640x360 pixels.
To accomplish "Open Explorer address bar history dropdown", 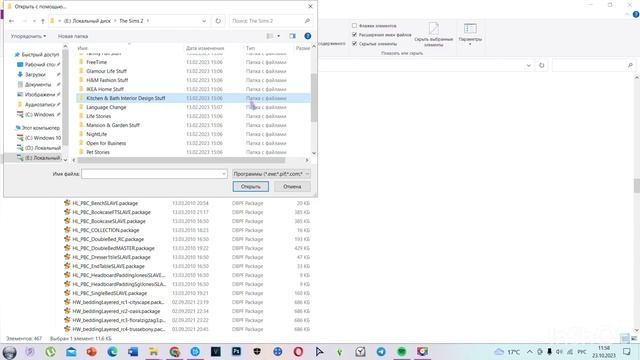I will point(529,65).
